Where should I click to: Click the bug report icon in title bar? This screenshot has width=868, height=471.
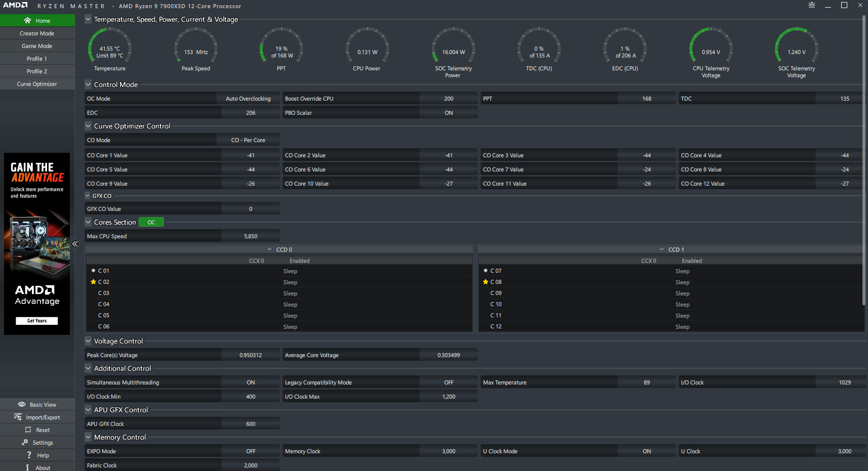click(x=812, y=6)
